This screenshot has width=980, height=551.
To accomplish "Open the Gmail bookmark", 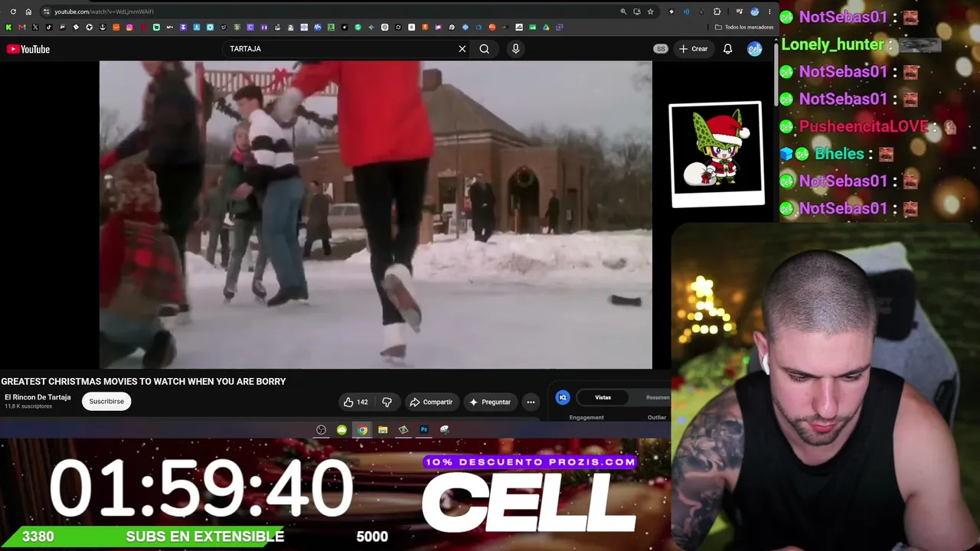I will (21, 28).
